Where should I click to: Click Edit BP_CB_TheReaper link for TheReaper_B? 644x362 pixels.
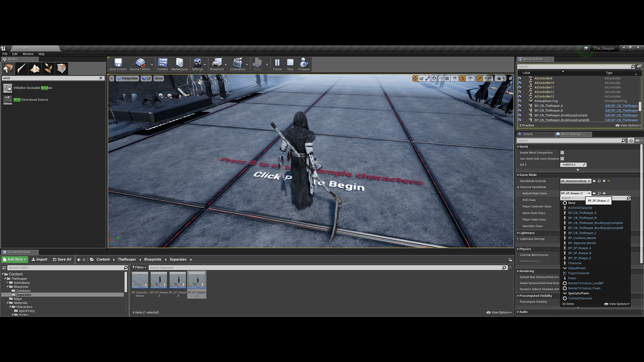[621, 111]
